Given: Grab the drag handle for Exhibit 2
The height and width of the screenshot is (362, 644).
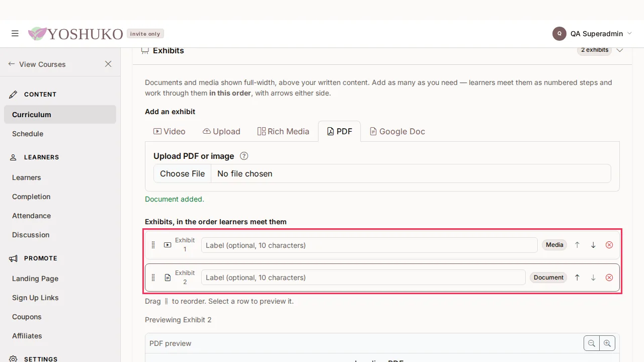Looking at the screenshot, I should pos(153,278).
